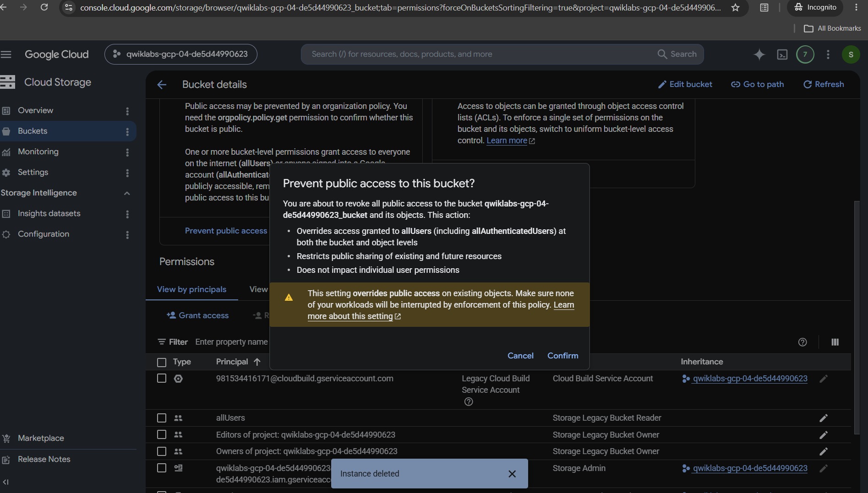The image size is (868, 493).
Task: Open the project selector qwiklabs-gcp-04-de5d44990623
Action: pos(181,54)
